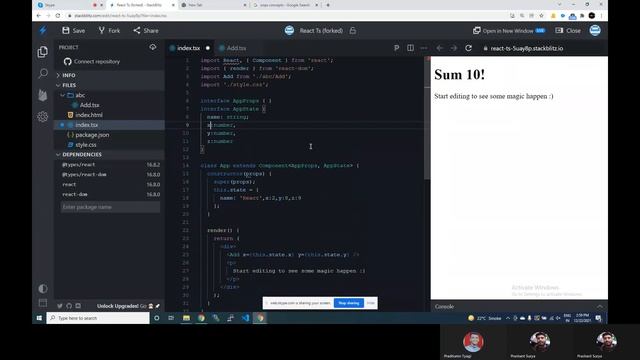The height and width of the screenshot is (360, 640).
Task: Open the Explorer files icon in the sidebar
Action: pos(42,52)
